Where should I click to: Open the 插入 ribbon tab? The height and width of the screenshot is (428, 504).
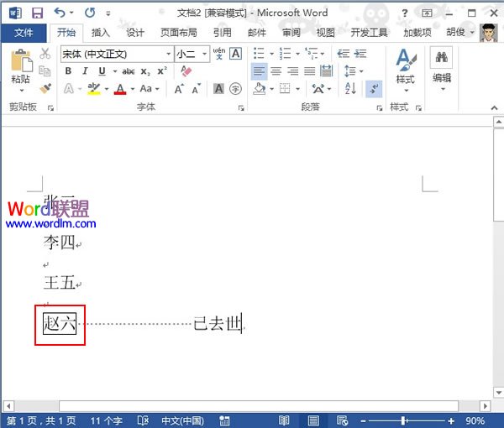coord(101,33)
